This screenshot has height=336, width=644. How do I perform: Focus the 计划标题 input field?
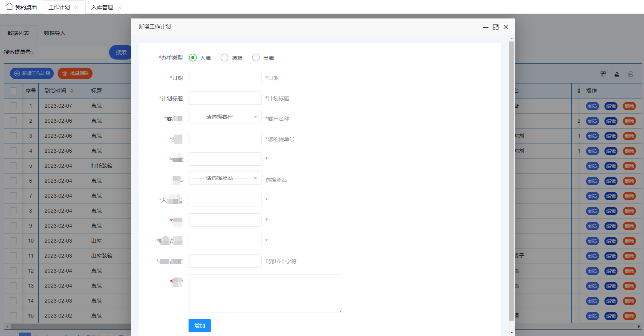225,98
